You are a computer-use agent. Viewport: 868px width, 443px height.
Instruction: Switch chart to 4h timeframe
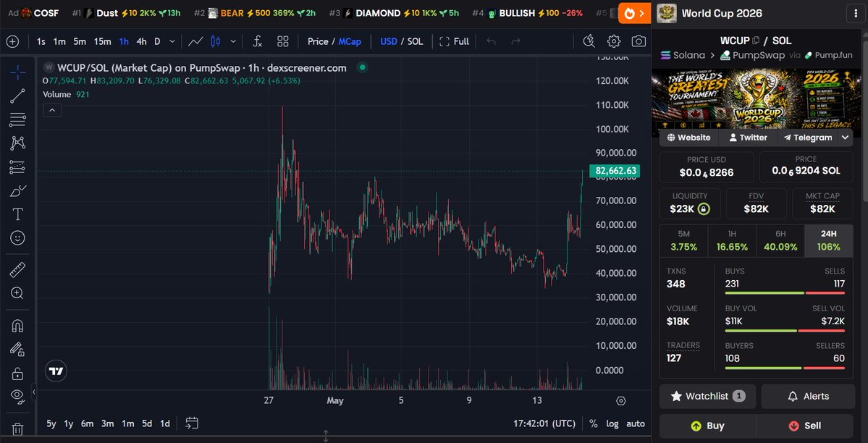point(142,41)
